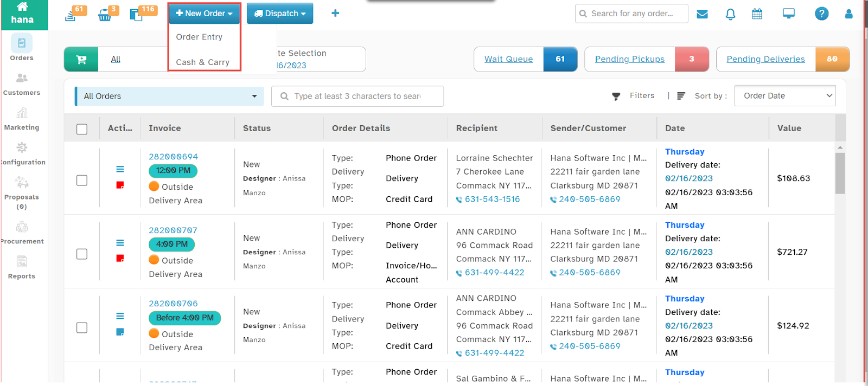Click red note flag for invoice 282000694

click(x=120, y=185)
